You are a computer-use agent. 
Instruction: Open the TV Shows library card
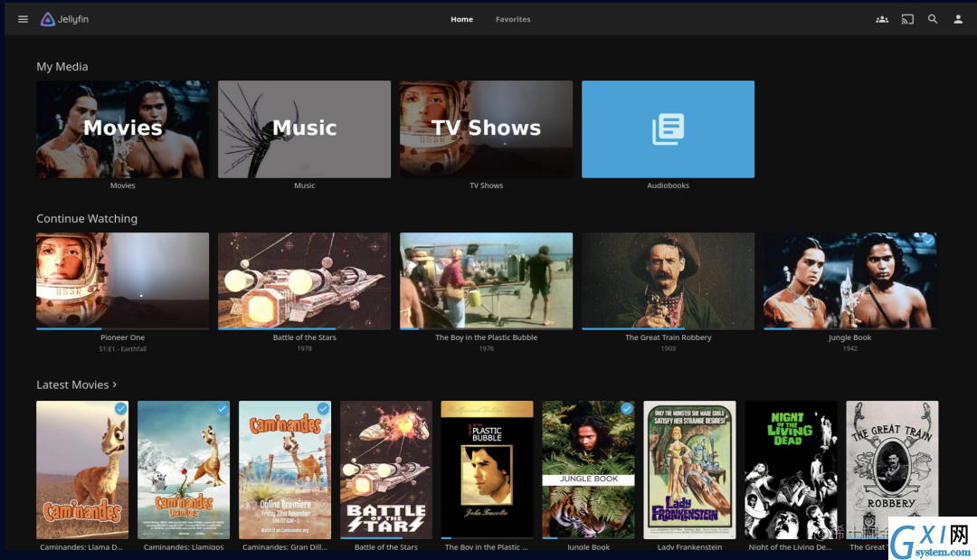[486, 129]
